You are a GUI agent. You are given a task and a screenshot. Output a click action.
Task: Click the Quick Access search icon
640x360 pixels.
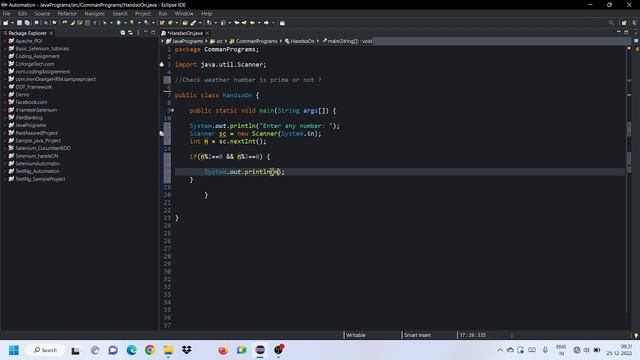point(611,23)
